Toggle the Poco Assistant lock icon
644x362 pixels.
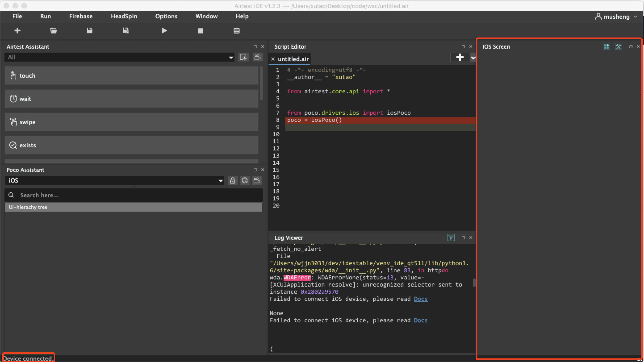click(x=232, y=181)
